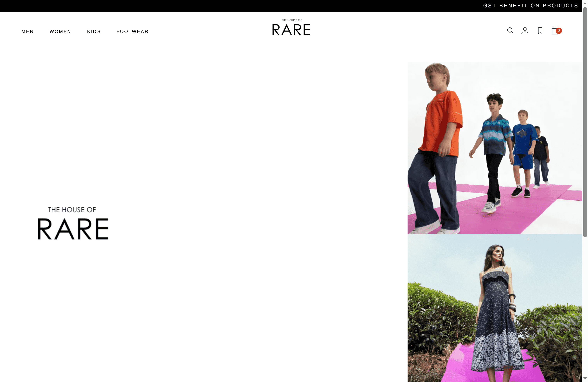The width and height of the screenshot is (588, 382).
Task: Open the MEN menu
Action: click(27, 31)
